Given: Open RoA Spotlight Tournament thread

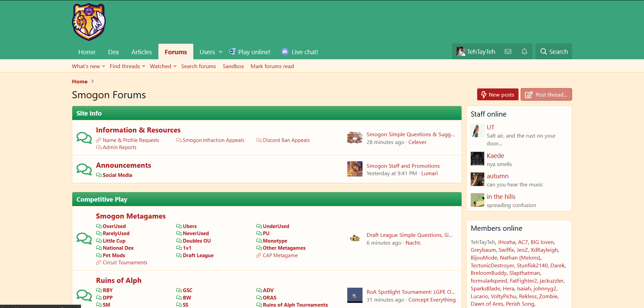Looking at the screenshot, I should (411, 292).
